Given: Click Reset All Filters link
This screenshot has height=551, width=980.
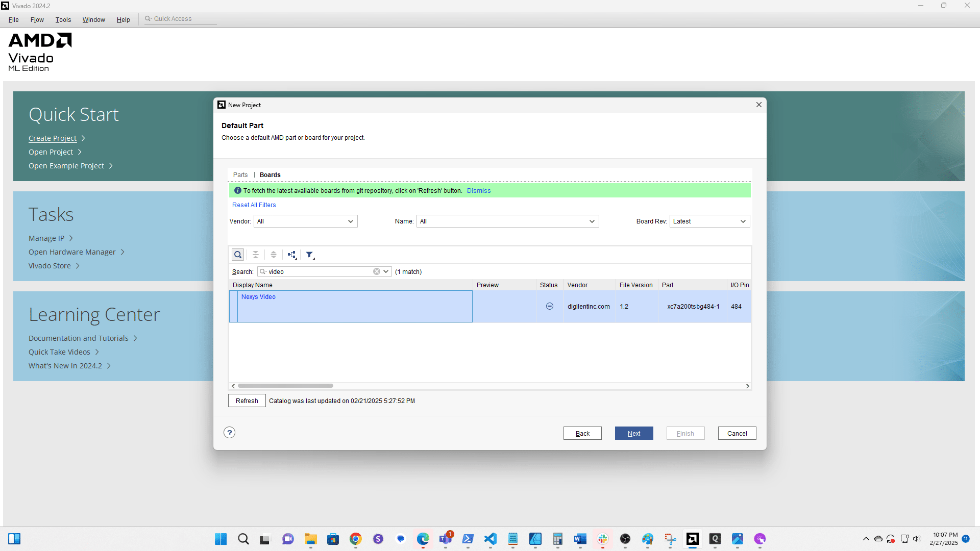Looking at the screenshot, I should [254, 205].
